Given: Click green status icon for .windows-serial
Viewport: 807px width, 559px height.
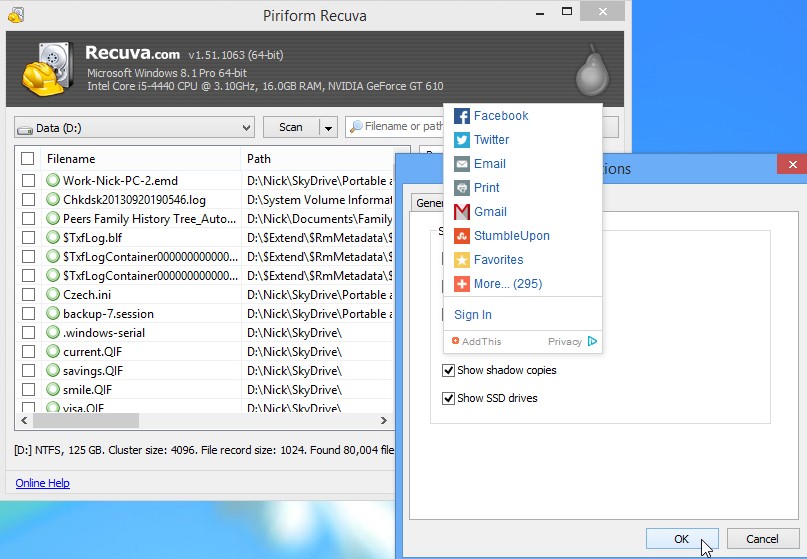Looking at the screenshot, I should tap(53, 333).
